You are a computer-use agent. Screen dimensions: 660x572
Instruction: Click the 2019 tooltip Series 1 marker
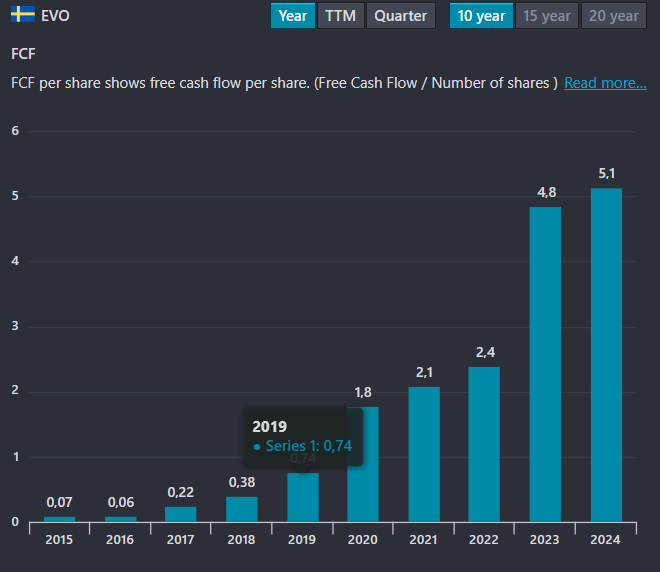pos(257,447)
